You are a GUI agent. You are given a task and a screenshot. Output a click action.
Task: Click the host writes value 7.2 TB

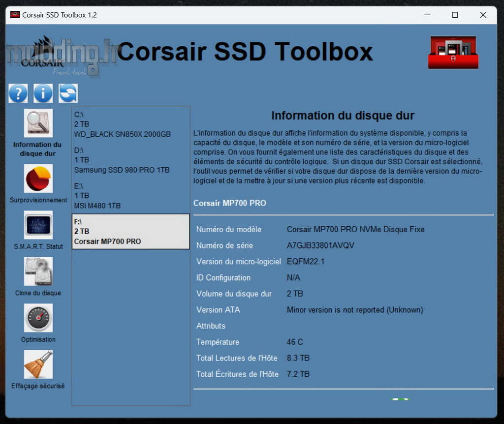click(x=298, y=374)
